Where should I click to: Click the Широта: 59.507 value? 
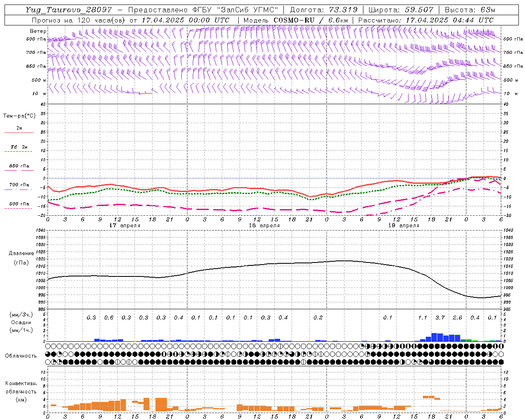pyautogui.click(x=401, y=10)
